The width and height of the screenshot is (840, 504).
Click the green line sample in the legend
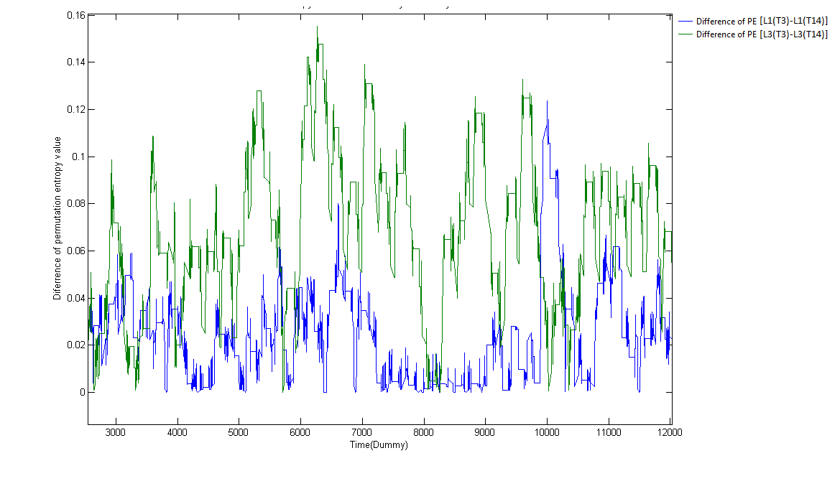click(x=686, y=34)
